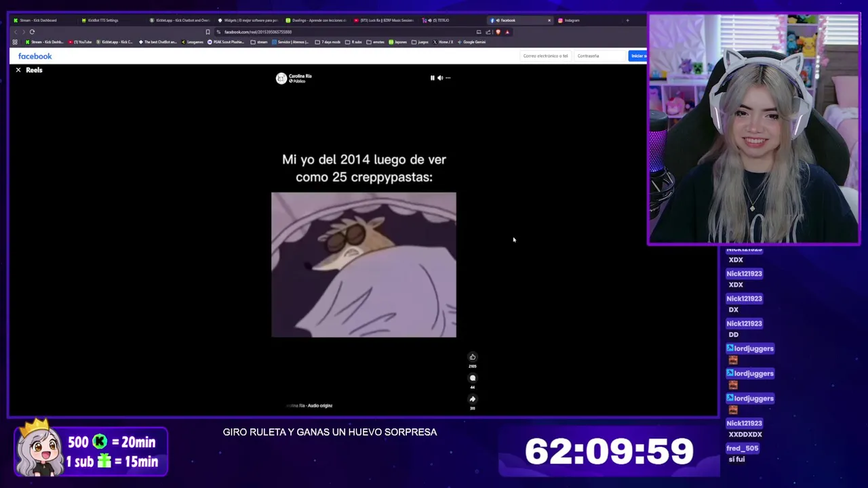Mute the reel audio with speaker icon

(439, 78)
